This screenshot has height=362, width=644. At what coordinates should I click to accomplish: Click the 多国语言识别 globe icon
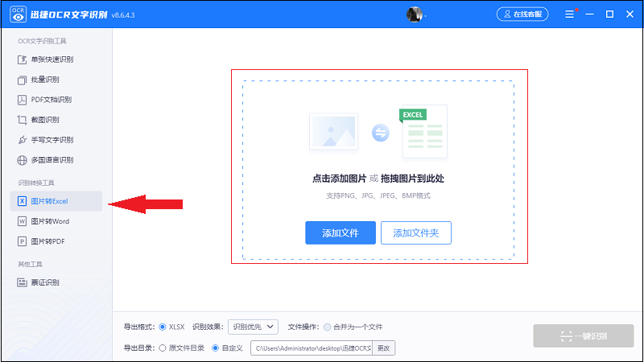[x=23, y=160]
